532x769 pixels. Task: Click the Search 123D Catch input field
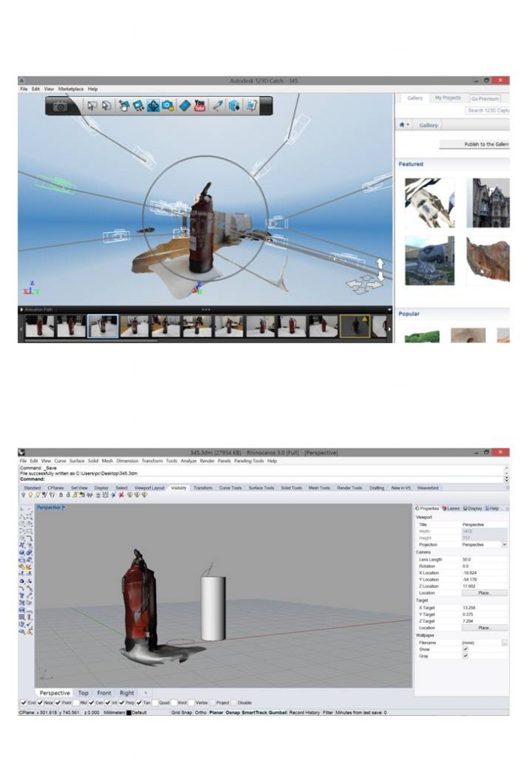(x=487, y=110)
